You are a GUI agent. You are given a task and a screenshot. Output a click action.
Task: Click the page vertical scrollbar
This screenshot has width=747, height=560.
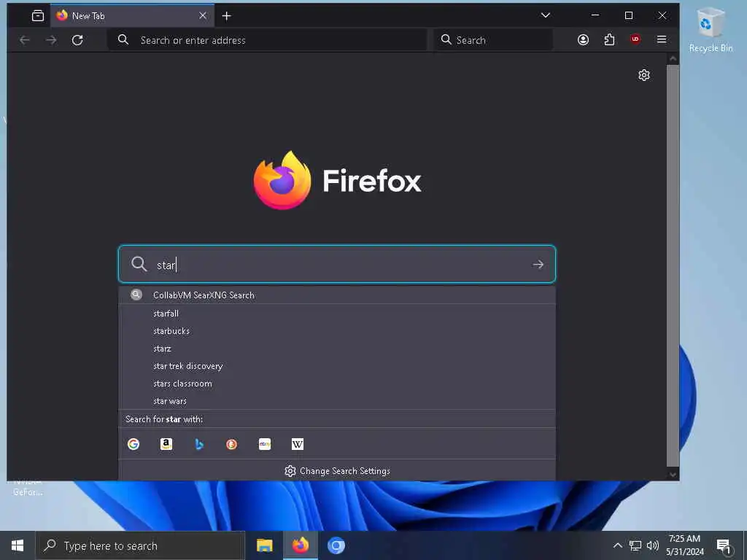673,265
